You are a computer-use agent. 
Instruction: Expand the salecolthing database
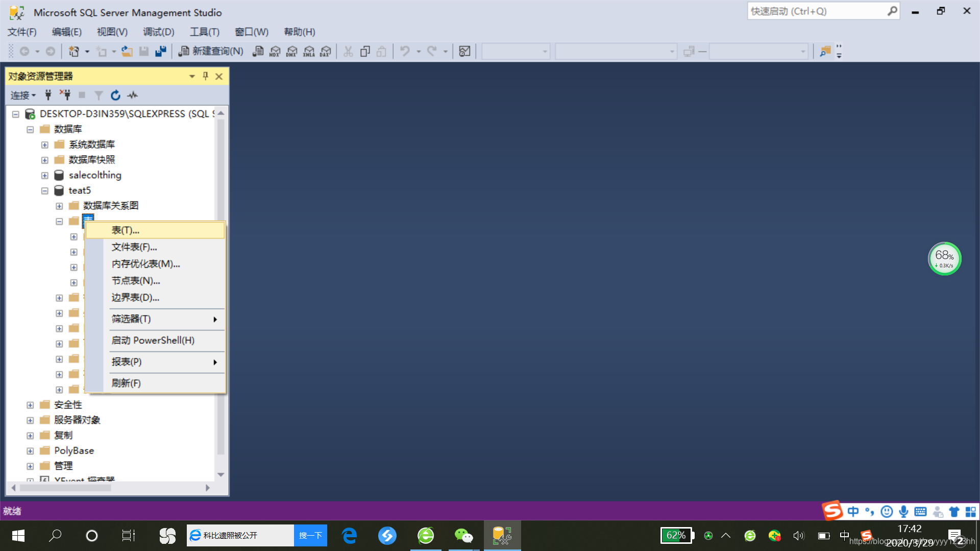point(45,176)
